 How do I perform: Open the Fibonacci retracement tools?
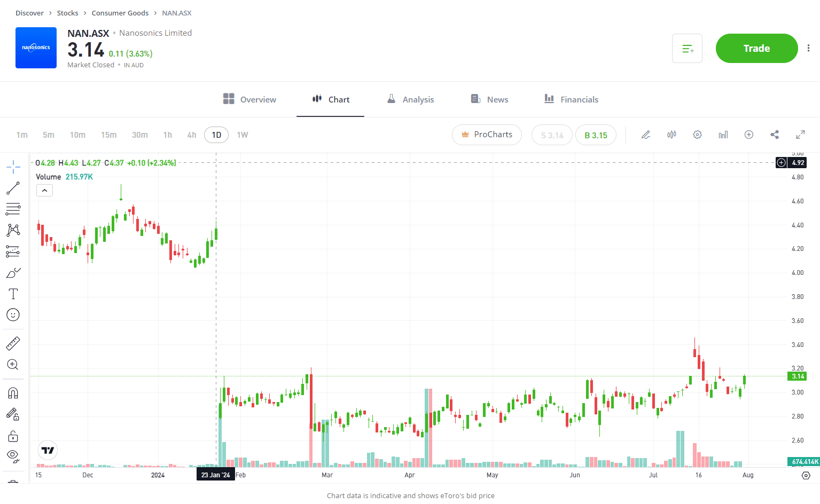point(13,209)
